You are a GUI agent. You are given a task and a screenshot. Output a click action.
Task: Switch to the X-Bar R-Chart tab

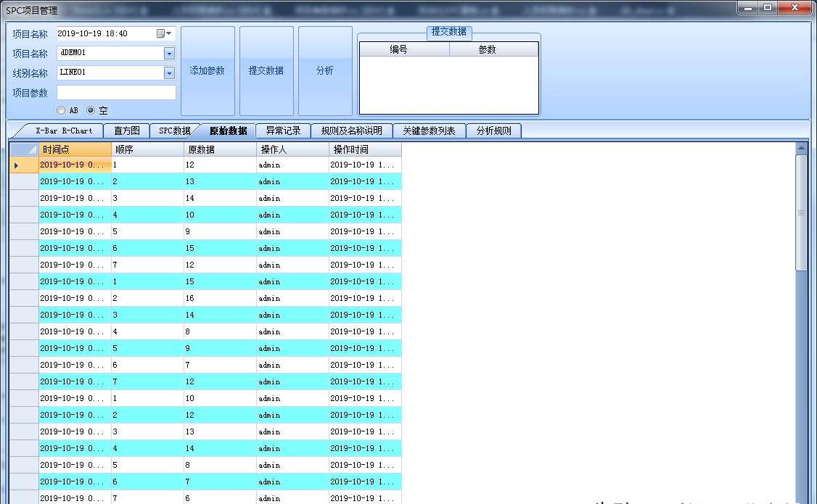64,131
